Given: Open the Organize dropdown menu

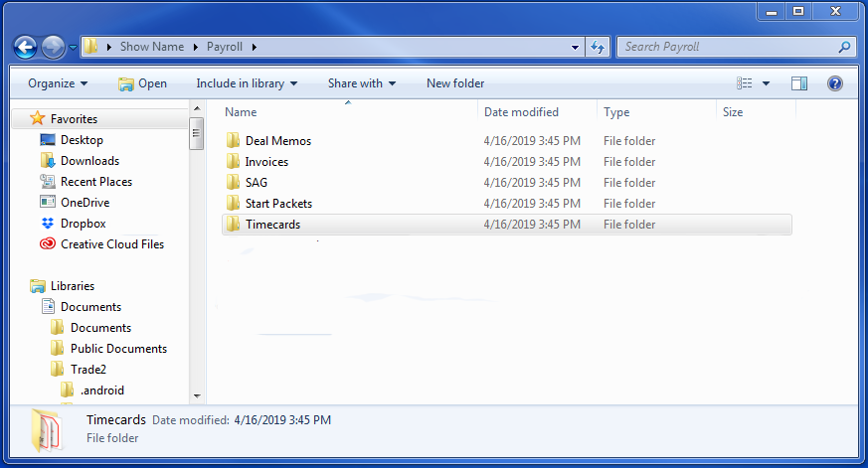Looking at the screenshot, I should [x=58, y=83].
